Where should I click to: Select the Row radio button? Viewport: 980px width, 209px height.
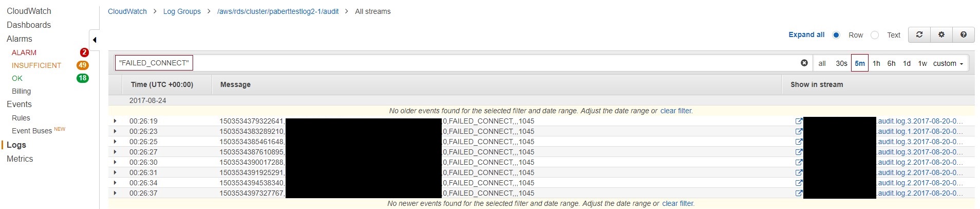(836, 35)
